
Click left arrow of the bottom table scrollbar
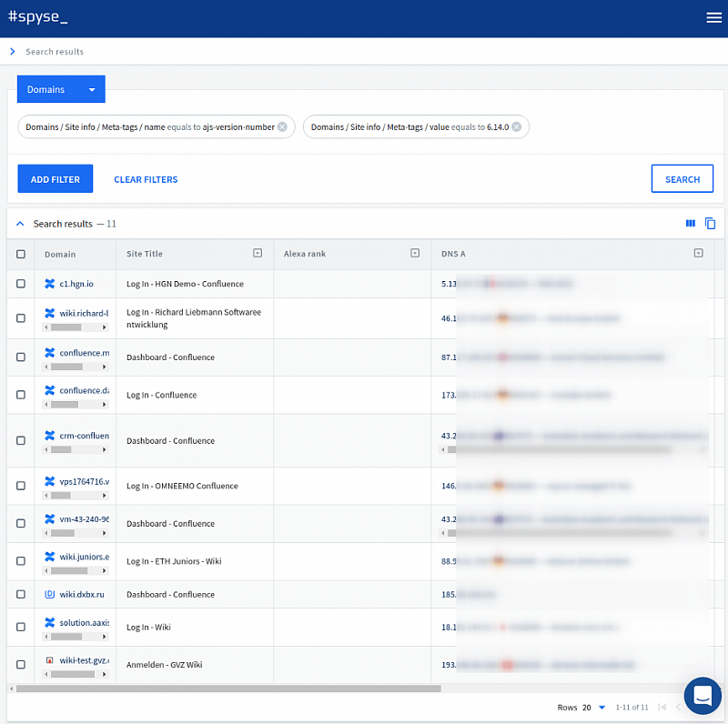[12, 689]
